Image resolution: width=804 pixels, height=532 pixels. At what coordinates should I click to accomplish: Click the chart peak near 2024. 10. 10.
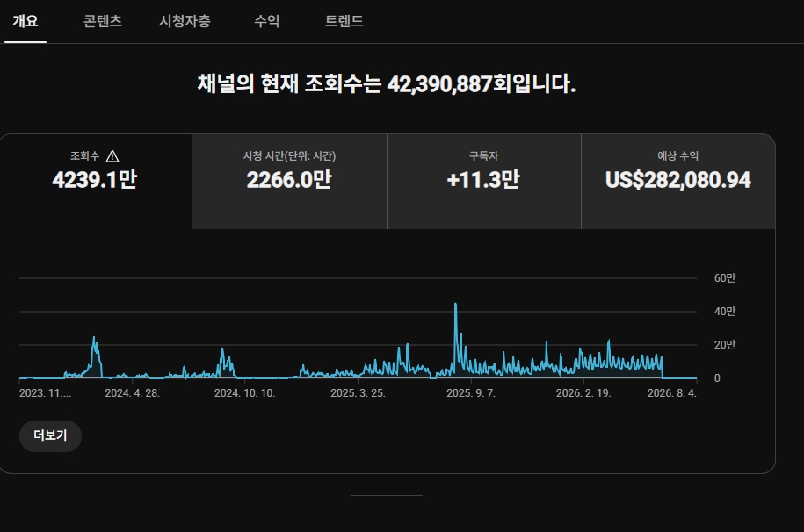click(x=222, y=349)
